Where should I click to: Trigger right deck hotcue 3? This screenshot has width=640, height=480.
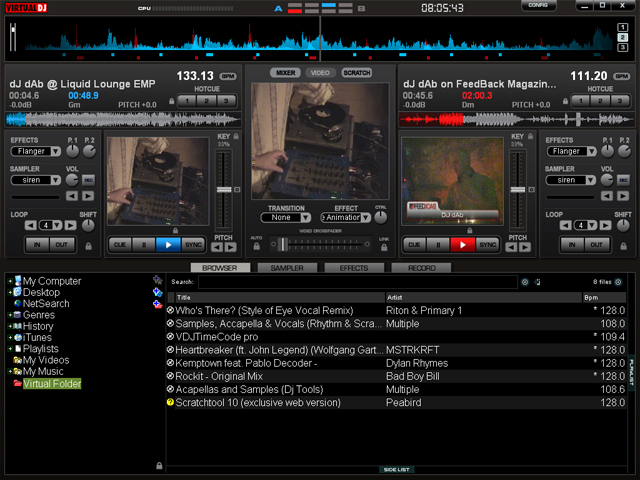pos(620,101)
